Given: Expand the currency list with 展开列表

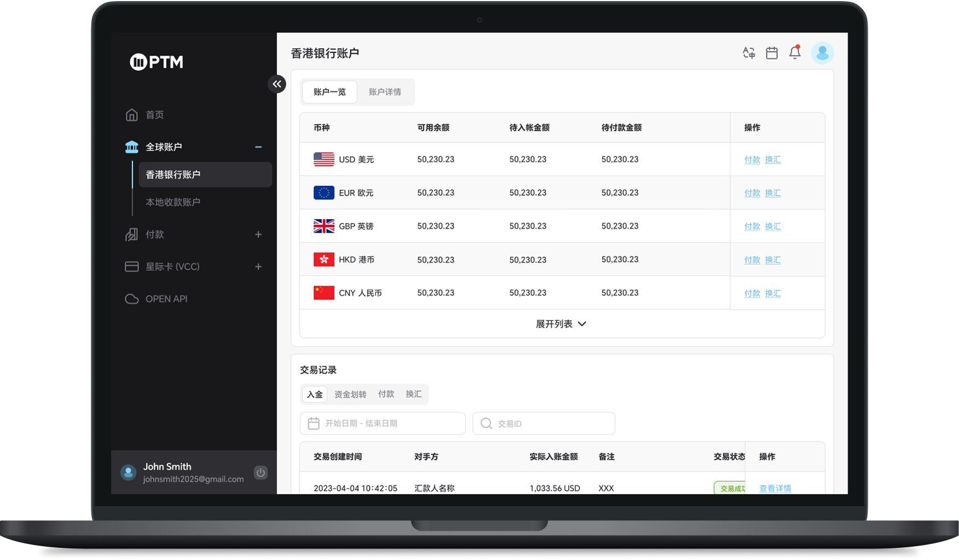Looking at the screenshot, I should (561, 324).
